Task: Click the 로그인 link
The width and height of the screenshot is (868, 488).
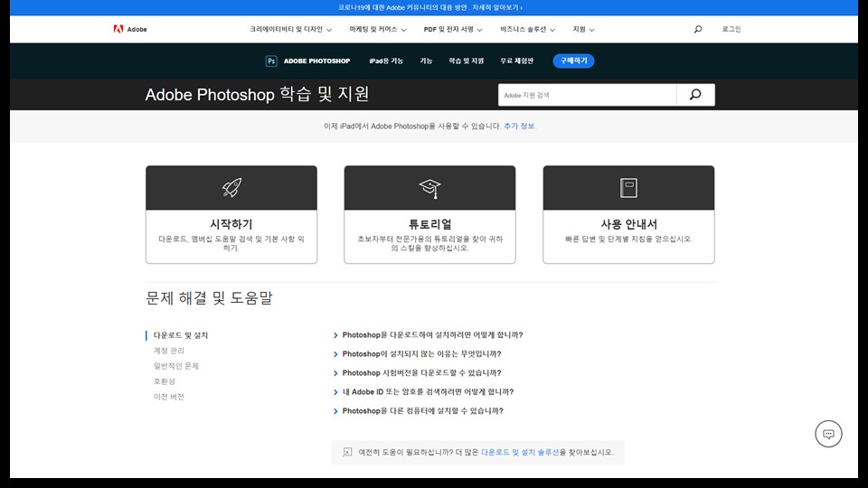Action: 731,29
